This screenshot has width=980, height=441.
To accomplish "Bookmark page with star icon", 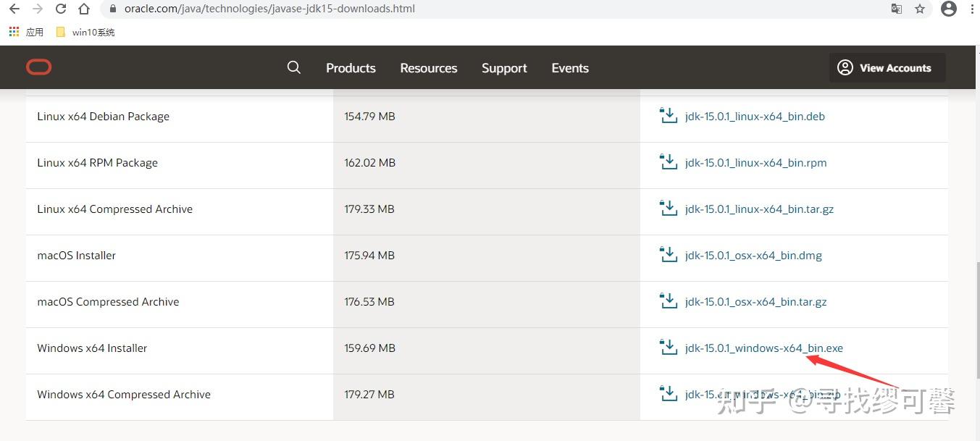I will pyautogui.click(x=920, y=9).
